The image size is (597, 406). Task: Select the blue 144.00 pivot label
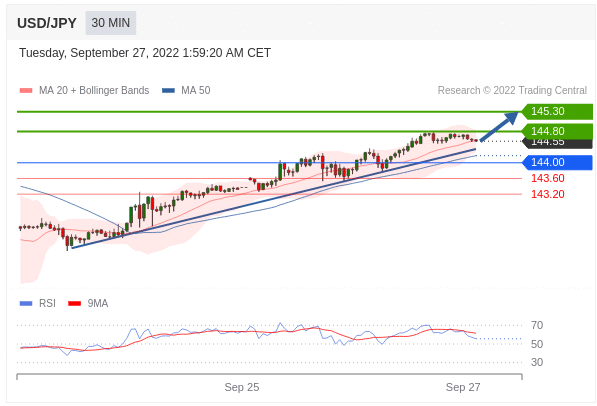[557, 162]
